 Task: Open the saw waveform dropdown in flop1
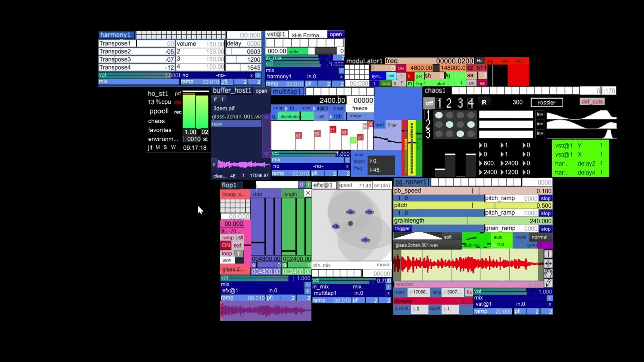[x=227, y=260]
